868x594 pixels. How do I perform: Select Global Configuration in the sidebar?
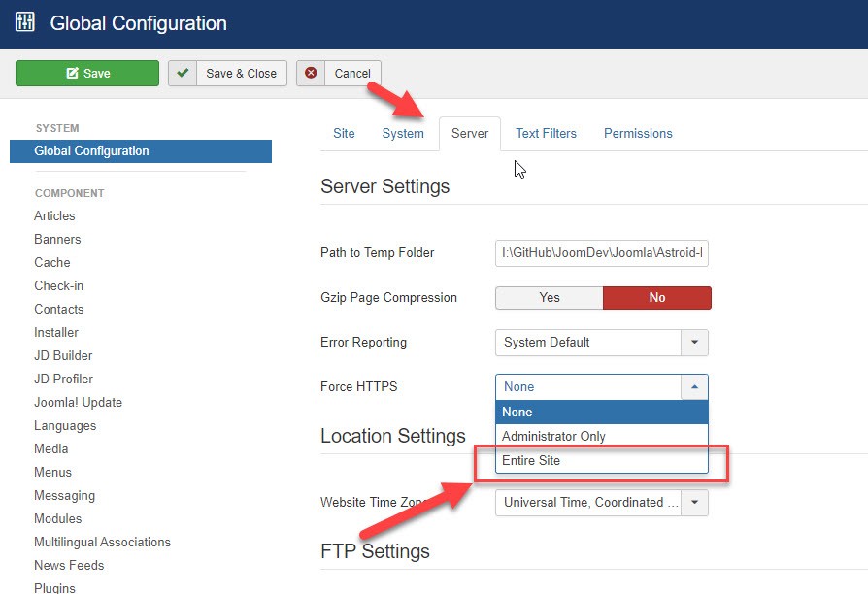pyautogui.click(x=141, y=151)
